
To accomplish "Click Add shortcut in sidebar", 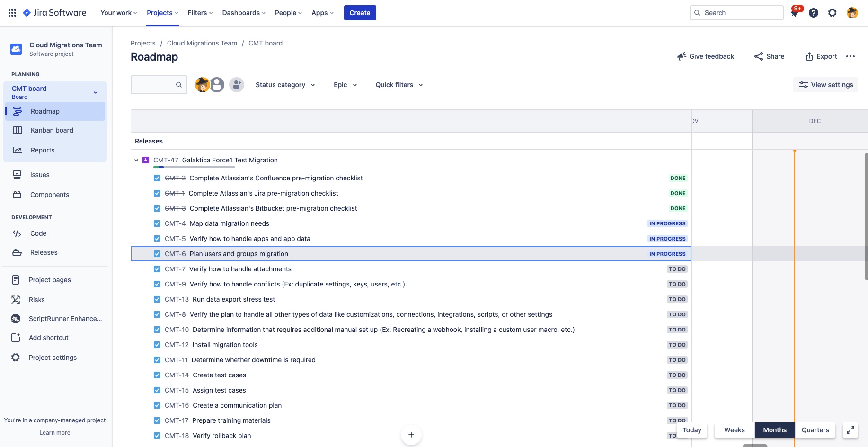I will [x=49, y=338].
